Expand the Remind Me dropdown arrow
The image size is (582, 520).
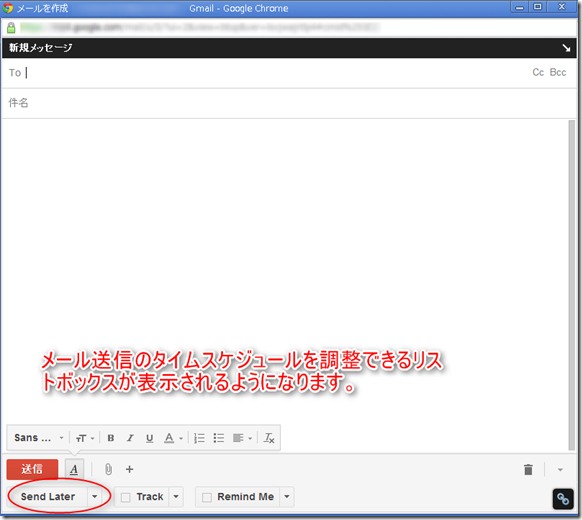click(287, 497)
